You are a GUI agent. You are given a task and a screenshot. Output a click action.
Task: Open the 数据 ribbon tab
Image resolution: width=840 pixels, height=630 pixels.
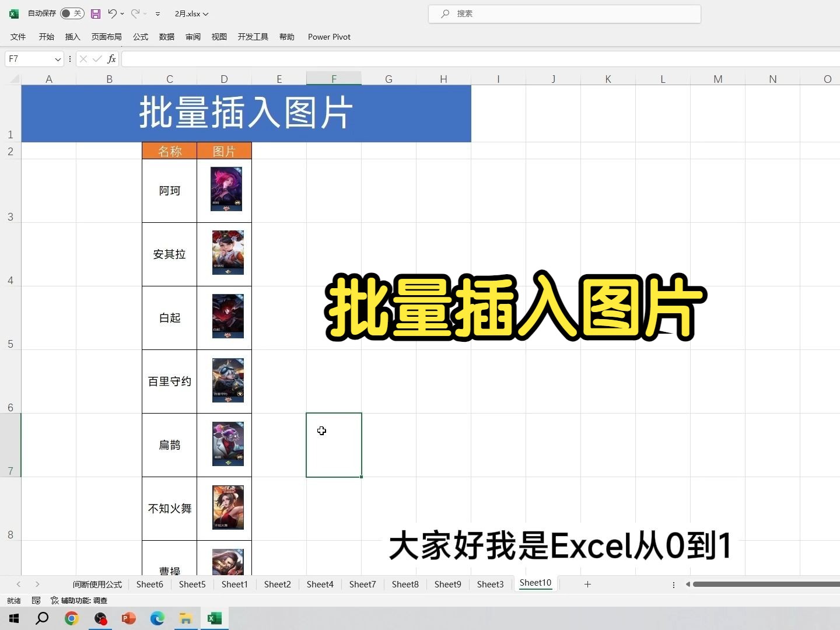[167, 37]
